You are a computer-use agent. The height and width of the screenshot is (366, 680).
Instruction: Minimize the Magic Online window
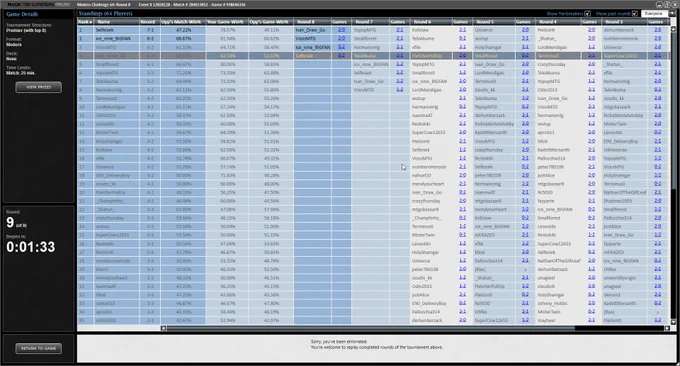pos(659,4)
